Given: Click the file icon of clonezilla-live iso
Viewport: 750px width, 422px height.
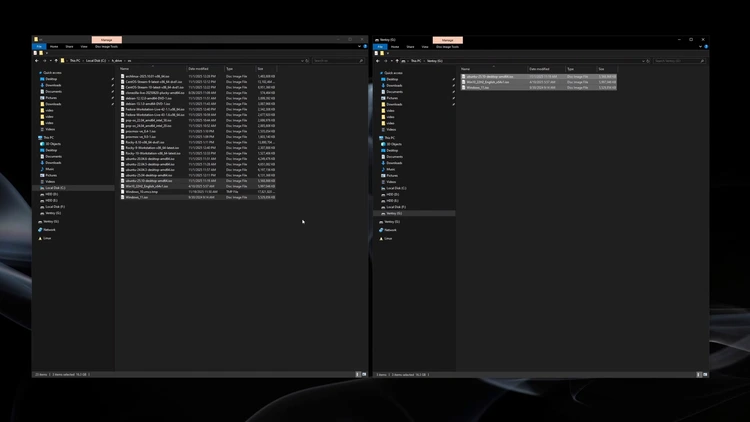Looking at the screenshot, I should click(122, 93).
